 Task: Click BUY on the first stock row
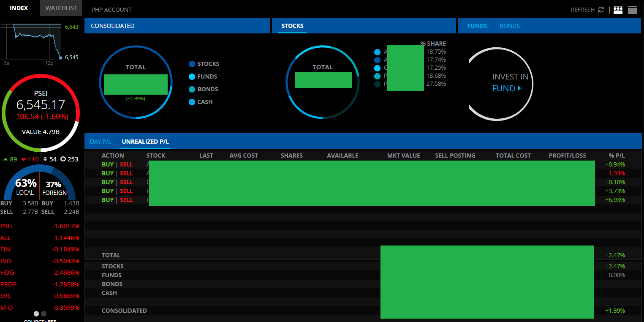pyautogui.click(x=107, y=164)
